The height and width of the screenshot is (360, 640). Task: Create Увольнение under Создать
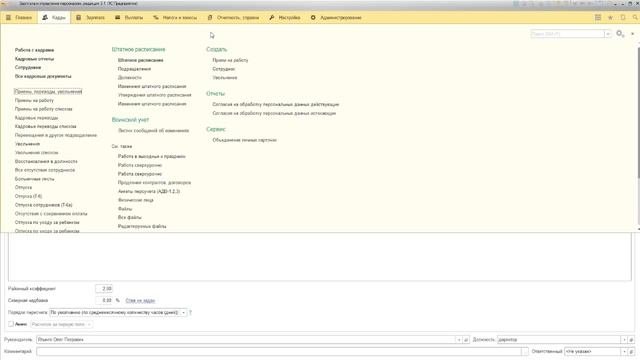224,78
